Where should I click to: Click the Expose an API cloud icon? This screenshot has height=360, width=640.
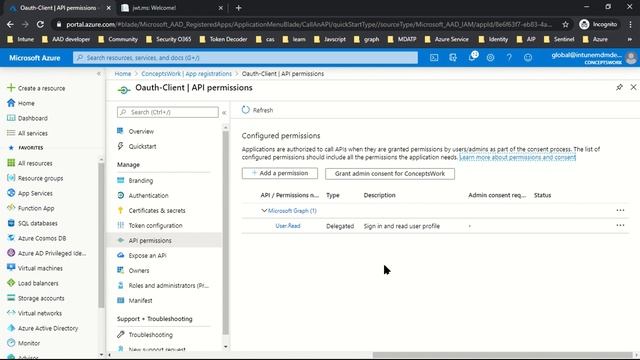(x=120, y=255)
